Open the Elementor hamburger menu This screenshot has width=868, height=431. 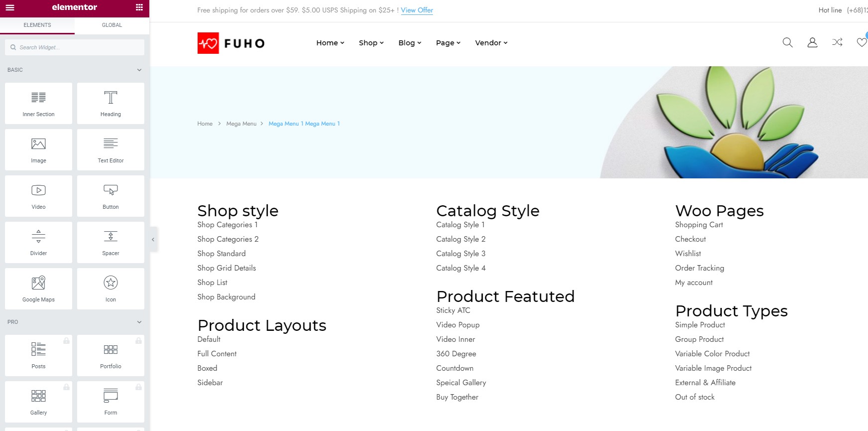coord(10,7)
